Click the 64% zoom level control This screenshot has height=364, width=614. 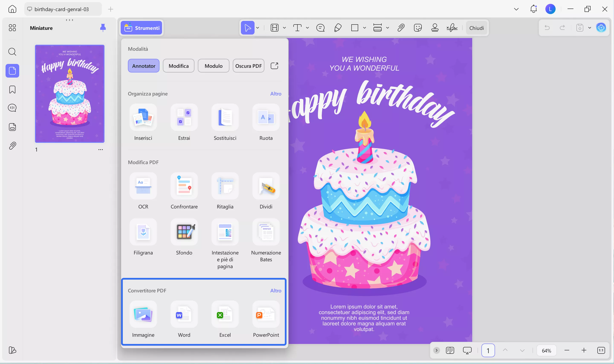click(546, 350)
